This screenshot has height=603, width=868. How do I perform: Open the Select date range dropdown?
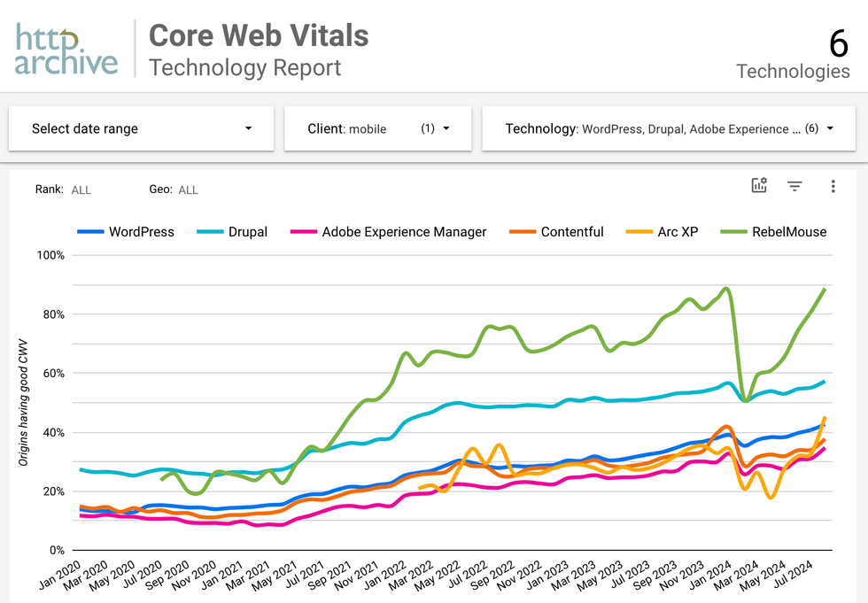pyautogui.click(x=141, y=128)
